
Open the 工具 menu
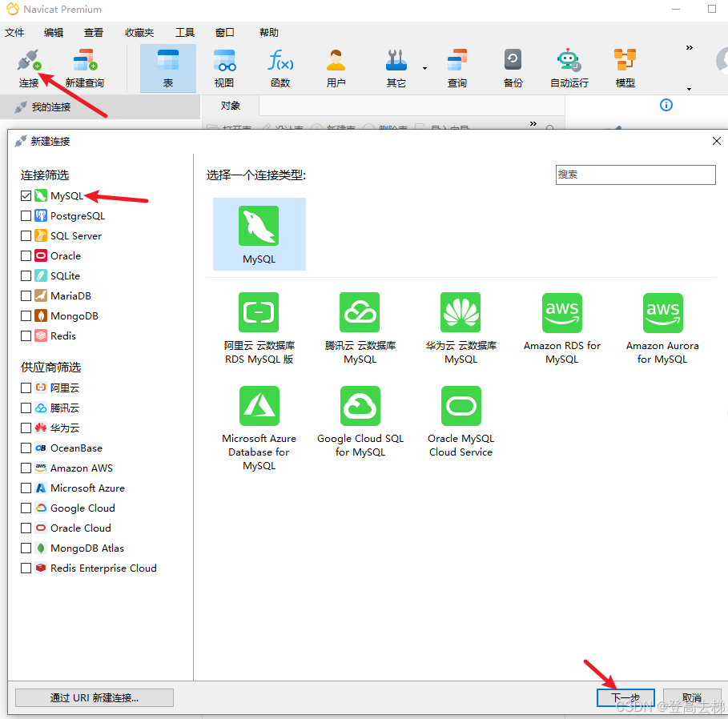185,33
